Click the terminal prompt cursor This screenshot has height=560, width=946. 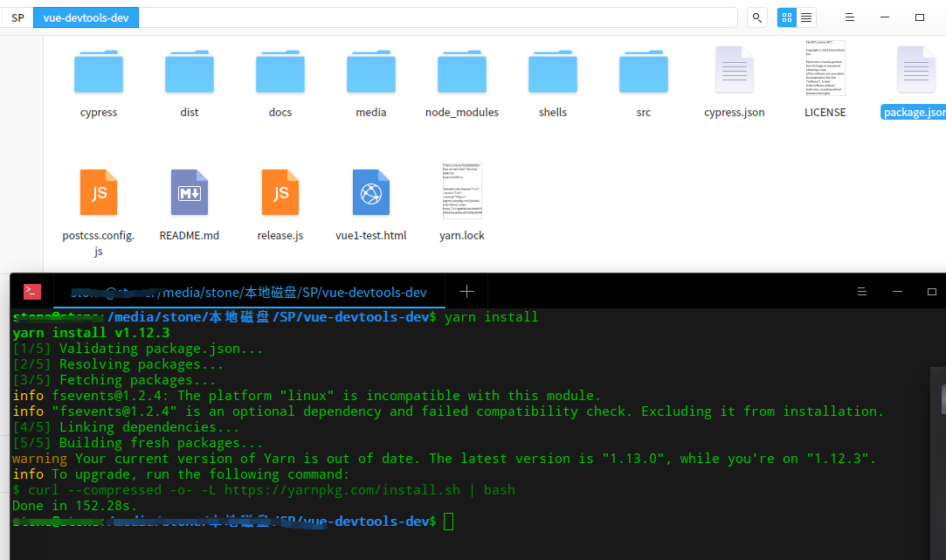[448, 522]
